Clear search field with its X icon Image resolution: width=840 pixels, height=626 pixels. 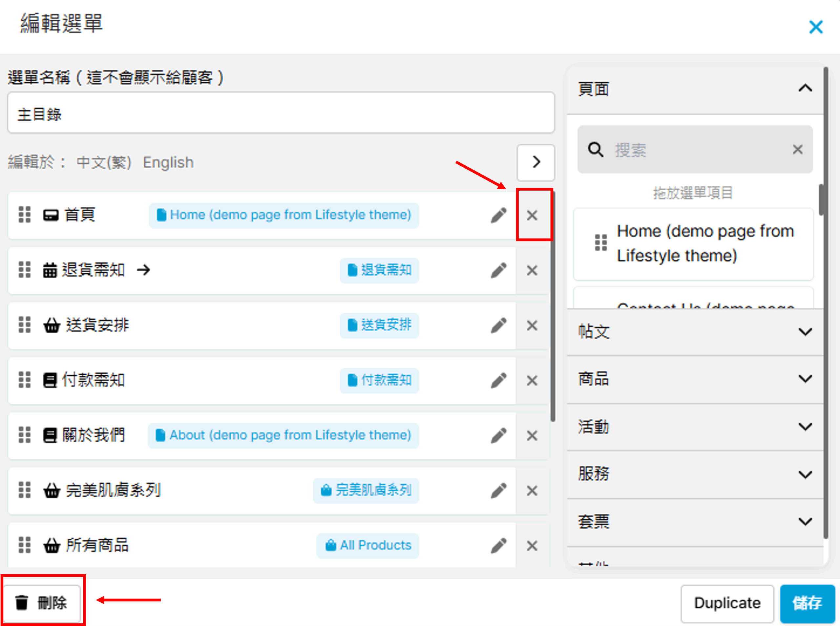click(x=797, y=149)
